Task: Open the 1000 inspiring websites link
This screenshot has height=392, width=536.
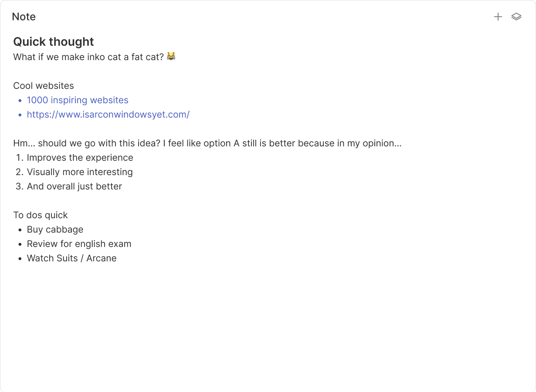Action: [x=78, y=100]
